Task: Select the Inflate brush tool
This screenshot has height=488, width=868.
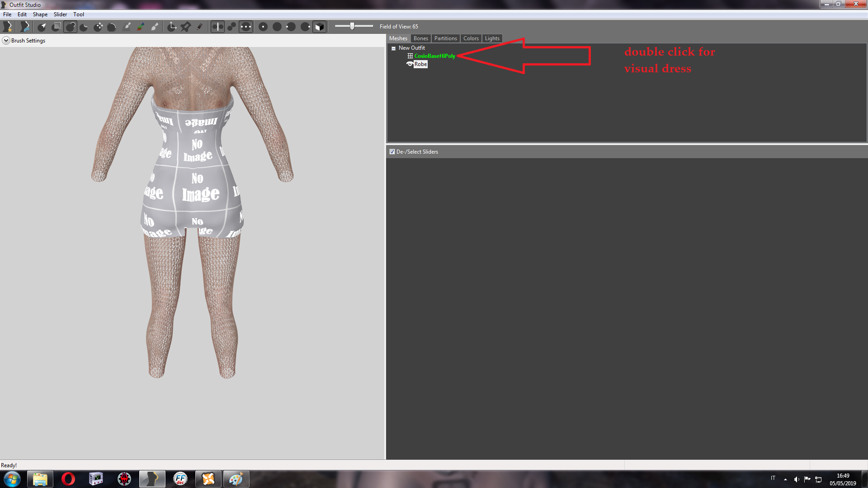Action: click(x=70, y=27)
